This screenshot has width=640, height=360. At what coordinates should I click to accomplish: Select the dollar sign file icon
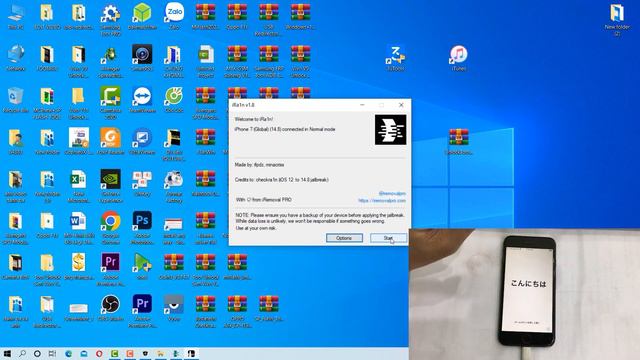(78, 266)
